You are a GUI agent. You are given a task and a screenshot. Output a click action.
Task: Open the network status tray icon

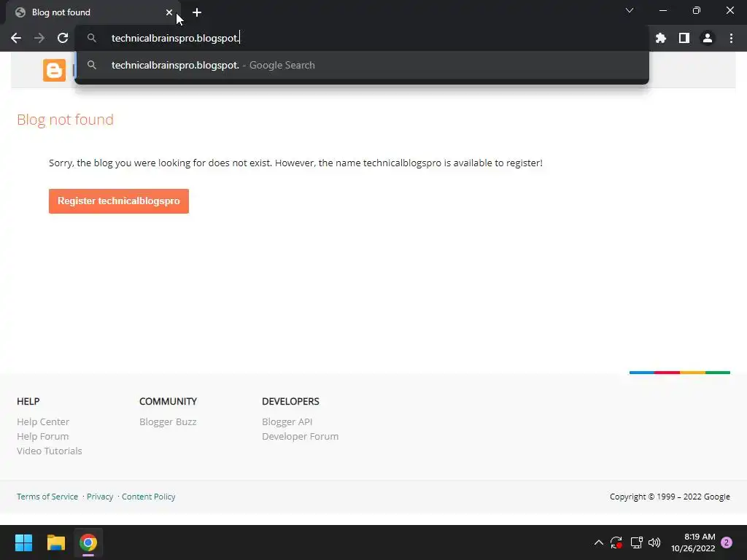tap(636, 542)
